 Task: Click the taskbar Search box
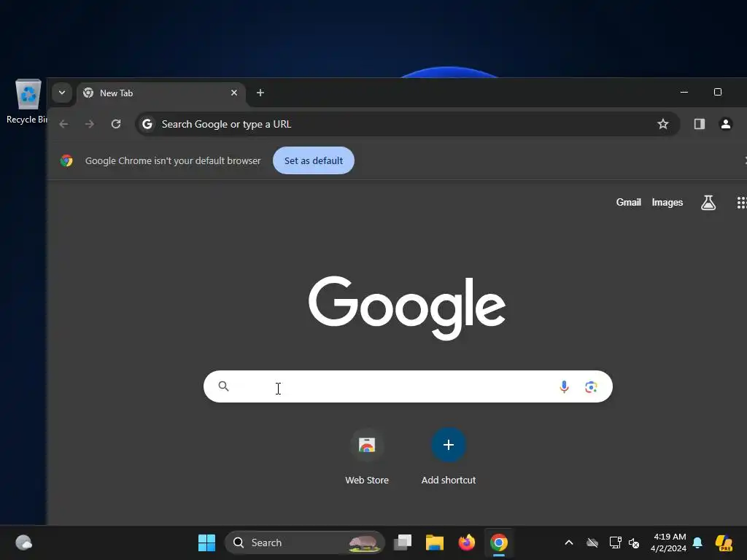305,542
